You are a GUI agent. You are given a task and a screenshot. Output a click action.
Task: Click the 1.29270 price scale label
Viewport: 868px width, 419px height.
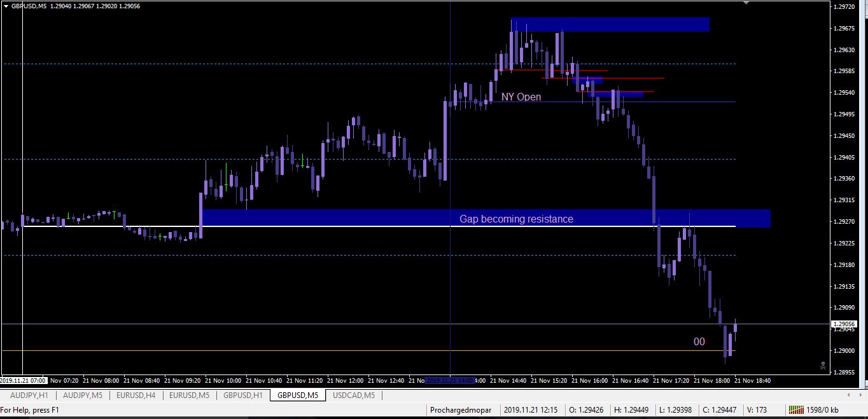point(844,222)
